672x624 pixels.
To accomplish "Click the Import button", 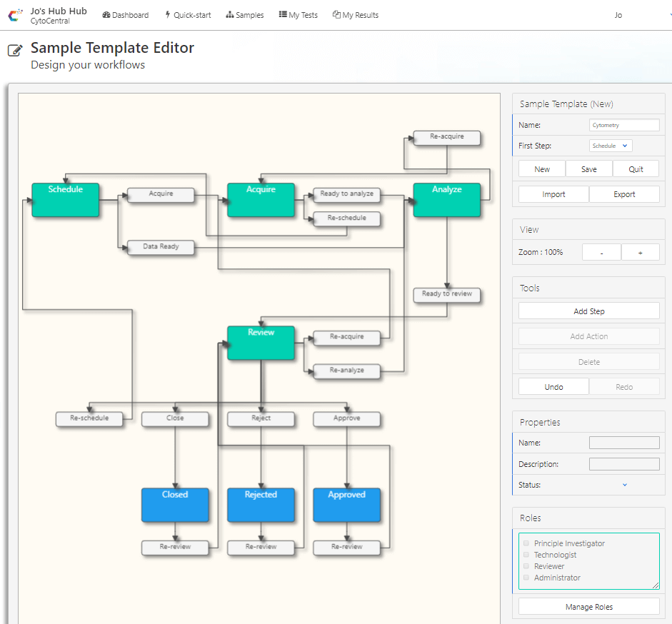I will 553,194.
